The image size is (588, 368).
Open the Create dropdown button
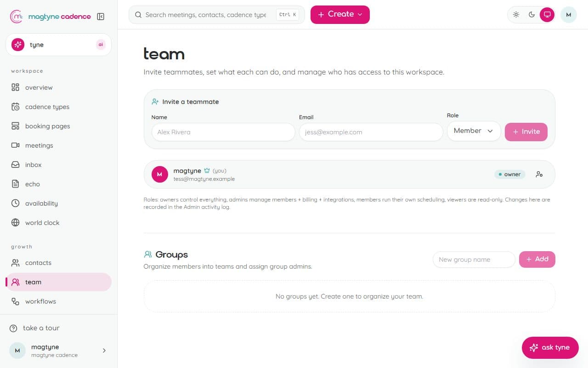[x=340, y=15]
